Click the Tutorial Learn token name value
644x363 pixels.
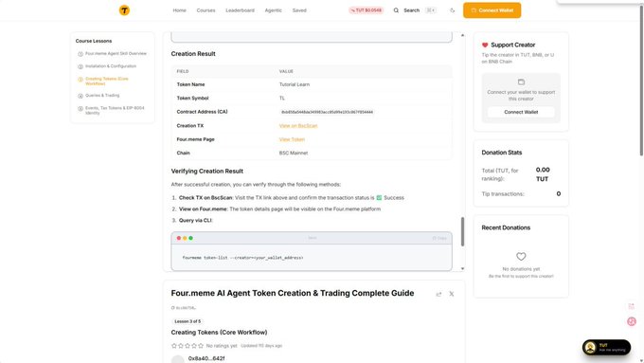[295, 84]
